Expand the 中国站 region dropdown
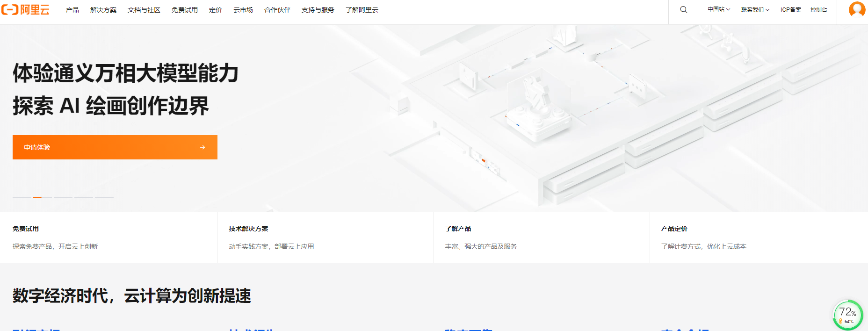Image resolution: width=868 pixels, height=331 pixels. tap(719, 9)
